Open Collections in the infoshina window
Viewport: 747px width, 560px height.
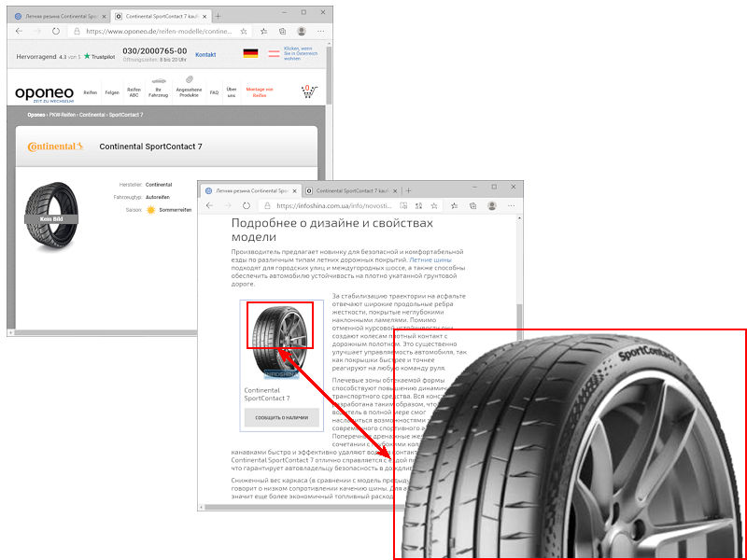(473, 206)
